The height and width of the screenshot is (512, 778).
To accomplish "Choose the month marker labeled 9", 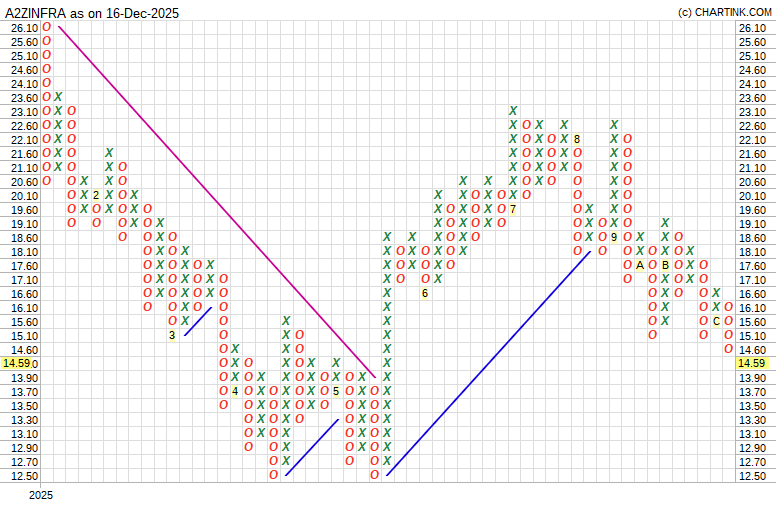I will coord(614,237).
